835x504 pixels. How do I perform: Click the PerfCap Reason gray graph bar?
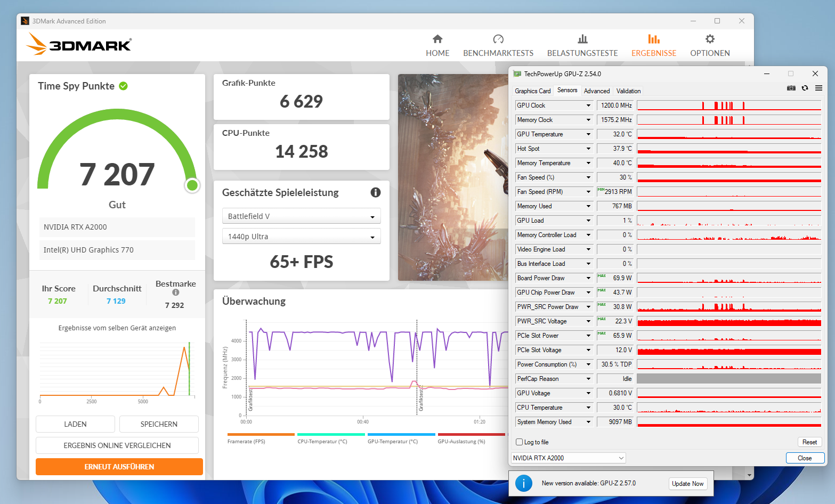click(729, 379)
